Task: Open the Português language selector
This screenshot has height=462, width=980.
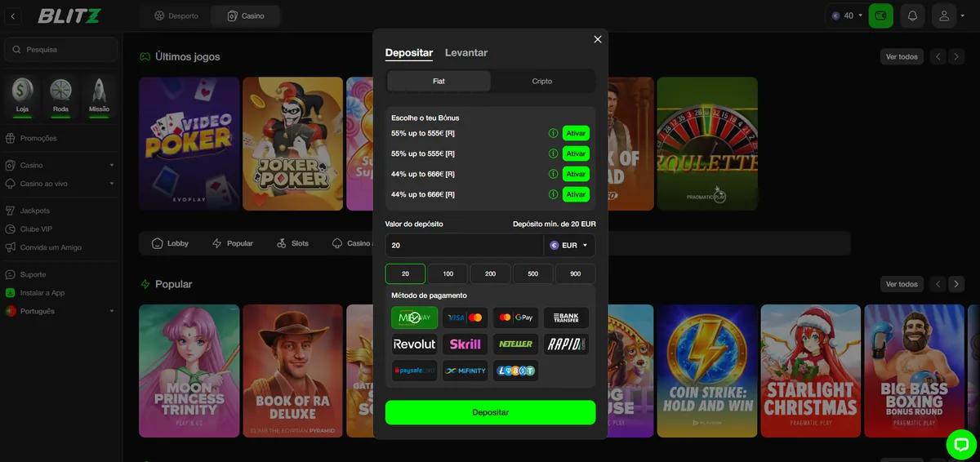Action: [x=60, y=311]
